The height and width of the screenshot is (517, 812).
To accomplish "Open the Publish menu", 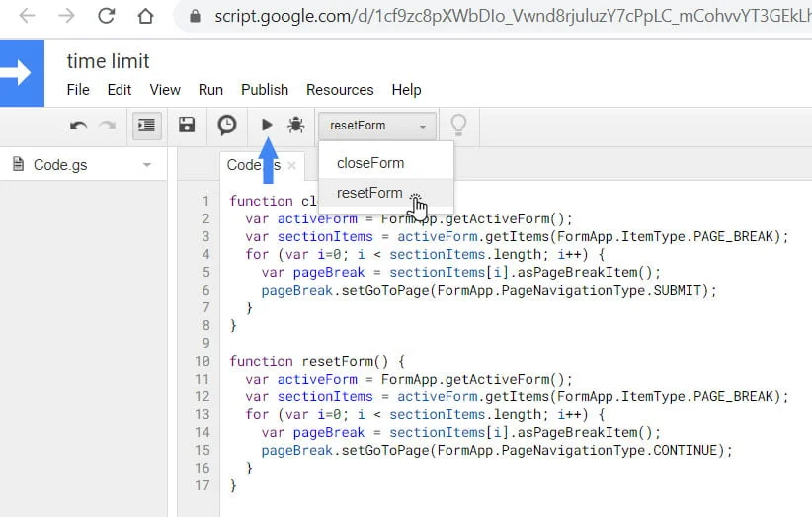I will click(265, 90).
